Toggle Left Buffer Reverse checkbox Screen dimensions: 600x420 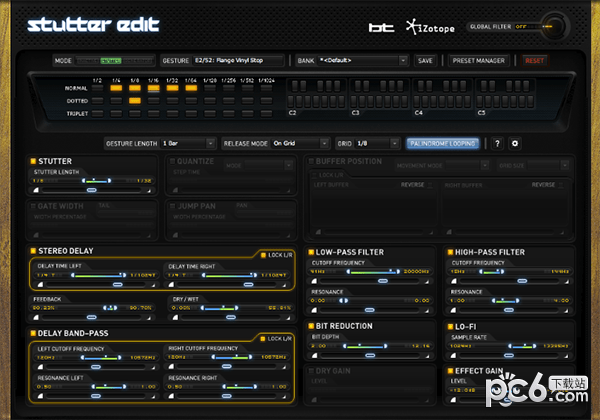pos(430,185)
